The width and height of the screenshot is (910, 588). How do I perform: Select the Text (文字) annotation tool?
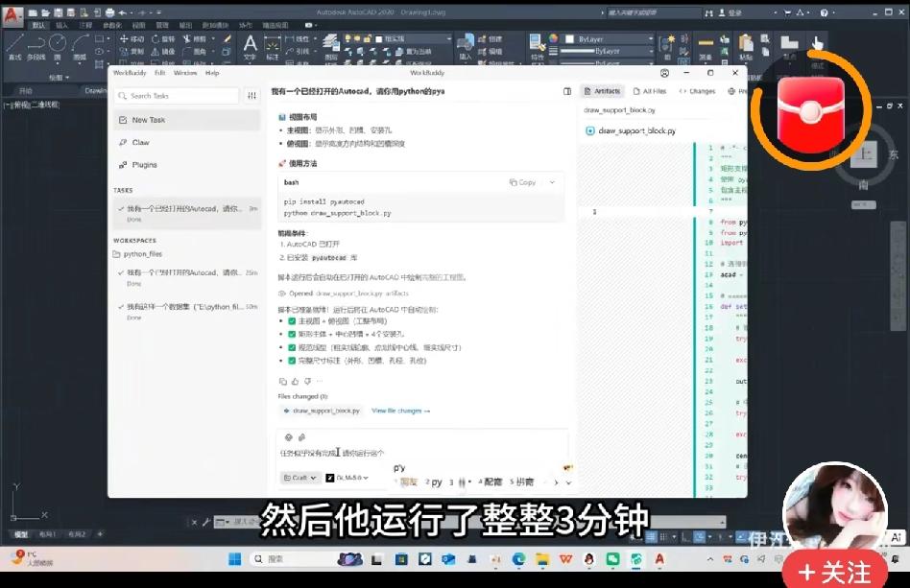(251, 48)
